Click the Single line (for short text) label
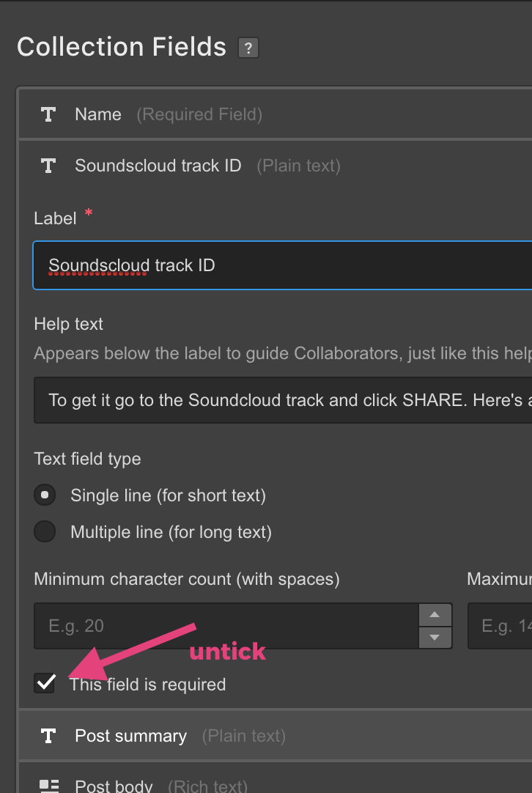532x793 pixels. (x=168, y=495)
